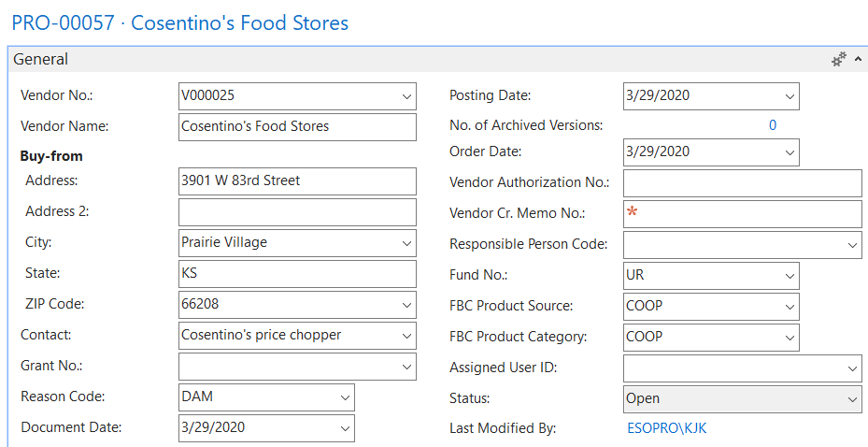
Task: Open the Posting Date picker arrow
Action: tap(790, 96)
